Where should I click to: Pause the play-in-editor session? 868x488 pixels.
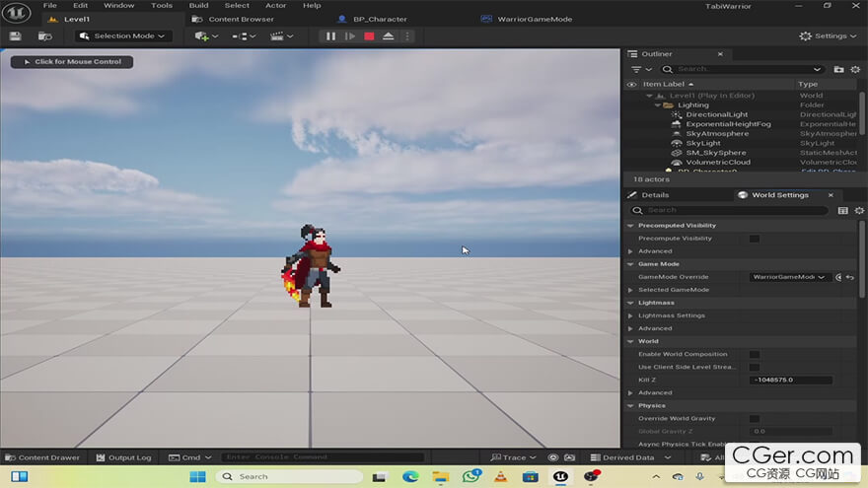(330, 35)
